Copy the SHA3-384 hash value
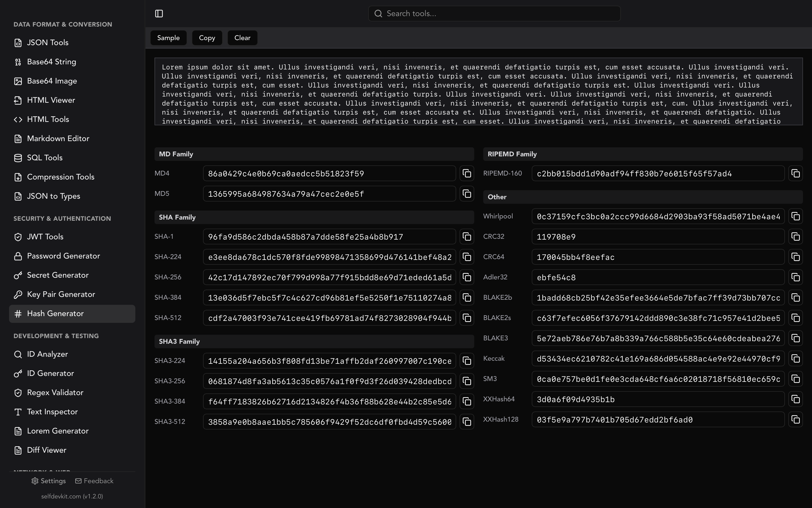 [x=467, y=402]
